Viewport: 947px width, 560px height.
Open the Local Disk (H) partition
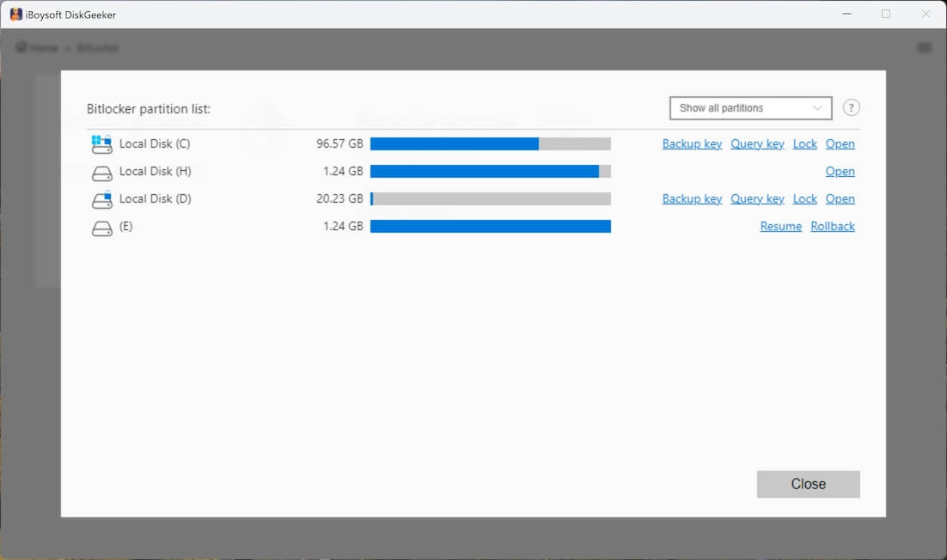tap(840, 172)
